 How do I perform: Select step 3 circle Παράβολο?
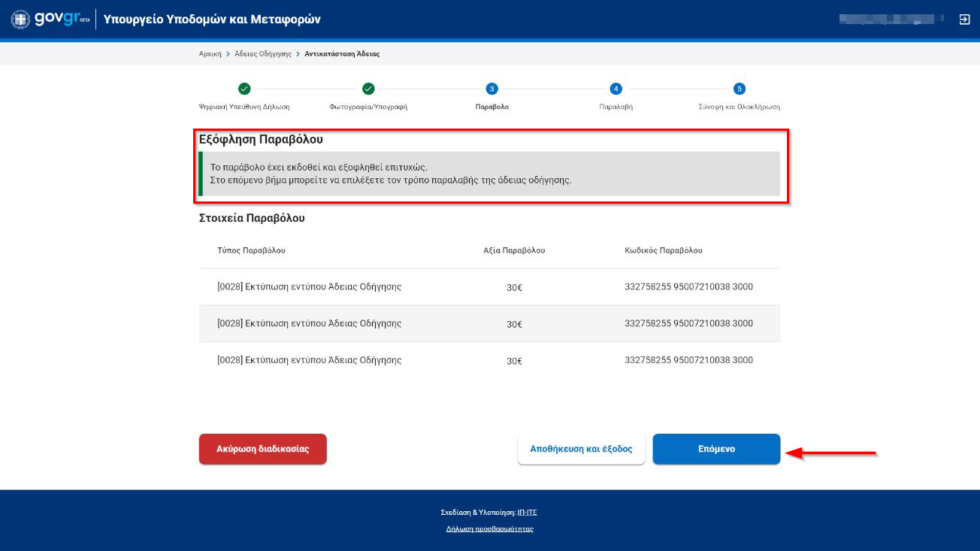[x=492, y=89]
